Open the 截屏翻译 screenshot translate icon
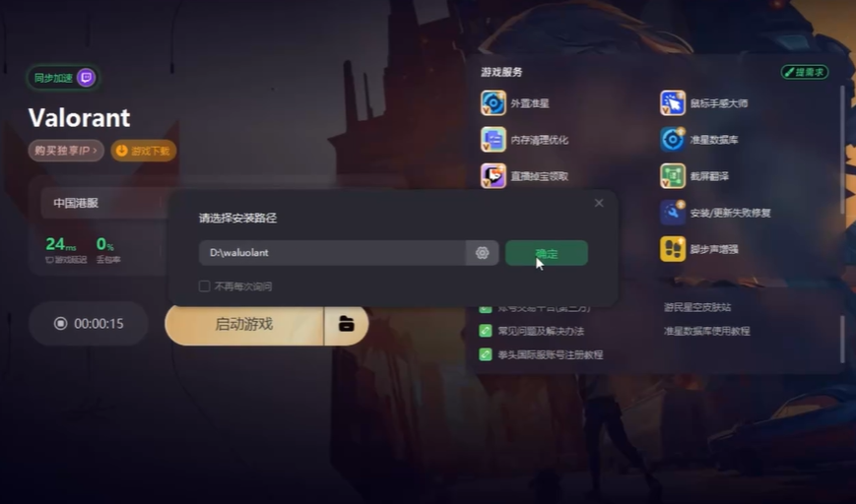 coord(673,176)
